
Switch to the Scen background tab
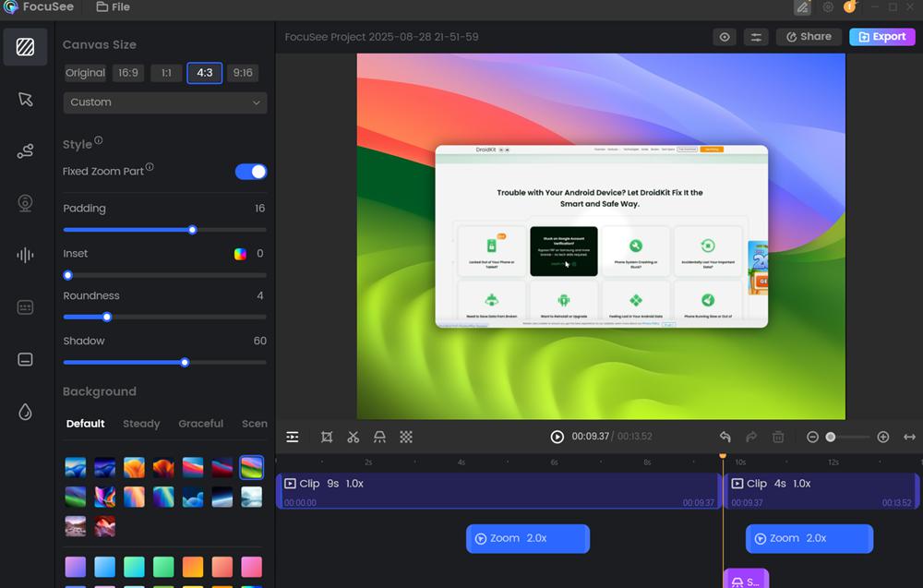click(255, 423)
